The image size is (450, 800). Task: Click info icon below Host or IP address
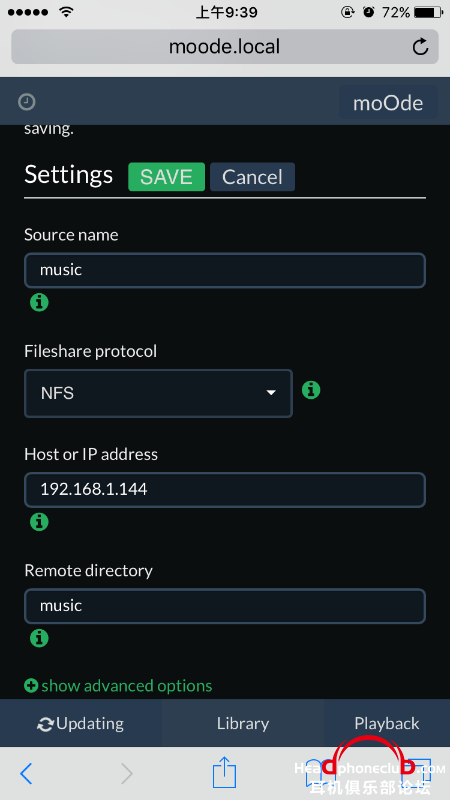point(39,522)
